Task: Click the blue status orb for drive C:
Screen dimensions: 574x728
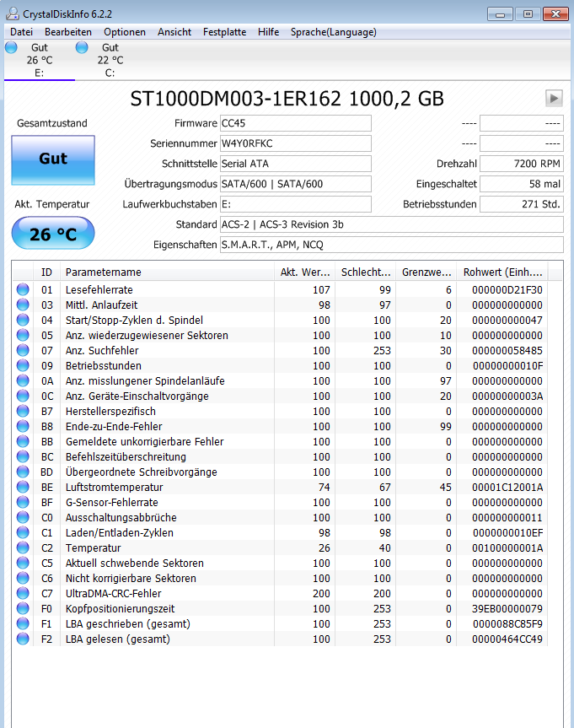Action: (x=82, y=47)
